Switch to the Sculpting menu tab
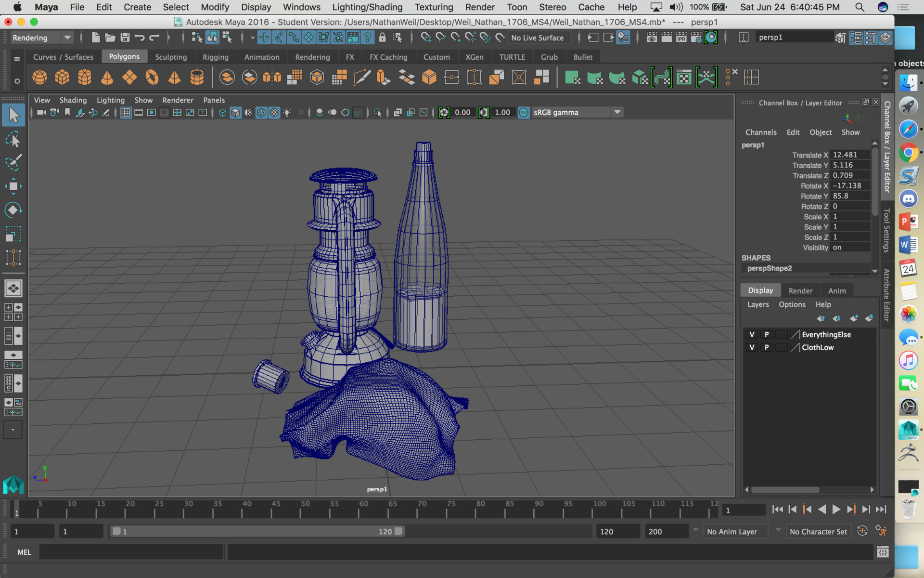The width and height of the screenshot is (924, 578). [171, 56]
